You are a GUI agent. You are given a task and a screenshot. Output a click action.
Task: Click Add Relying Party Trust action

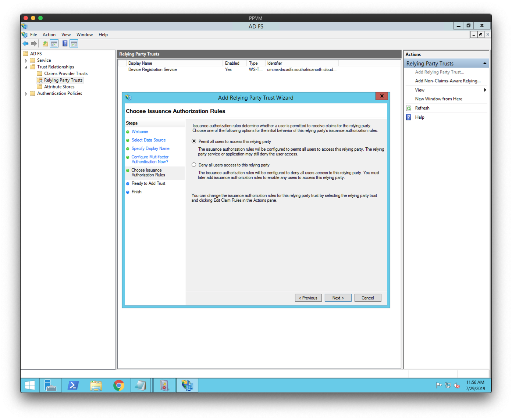(x=440, y=72)
